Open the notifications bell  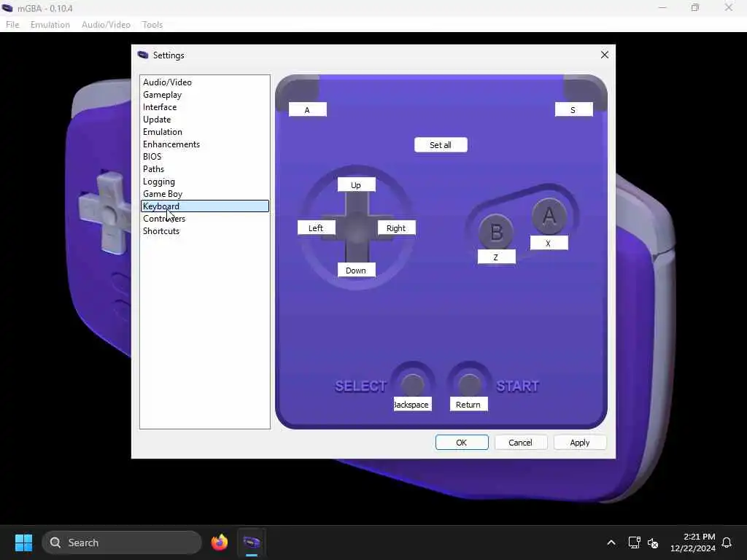(x=727, y=542)
